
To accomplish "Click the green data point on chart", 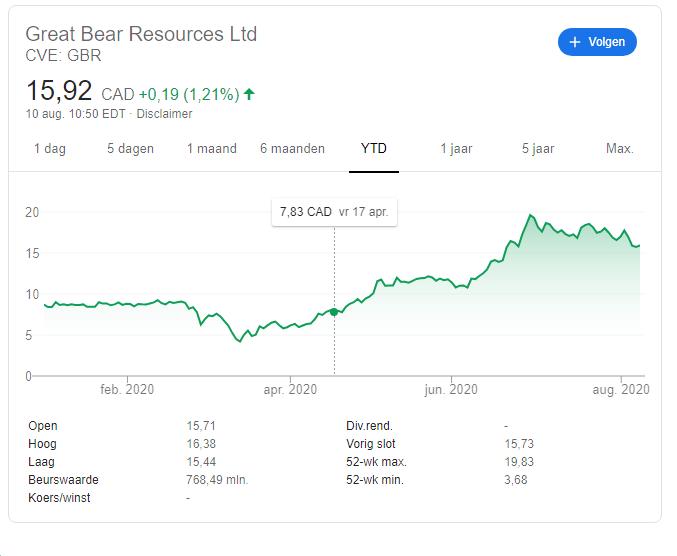I will point(334,312).
